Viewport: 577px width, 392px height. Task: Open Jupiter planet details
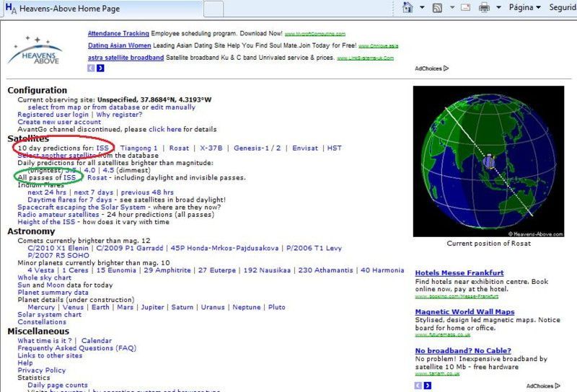tap(153, 307)
